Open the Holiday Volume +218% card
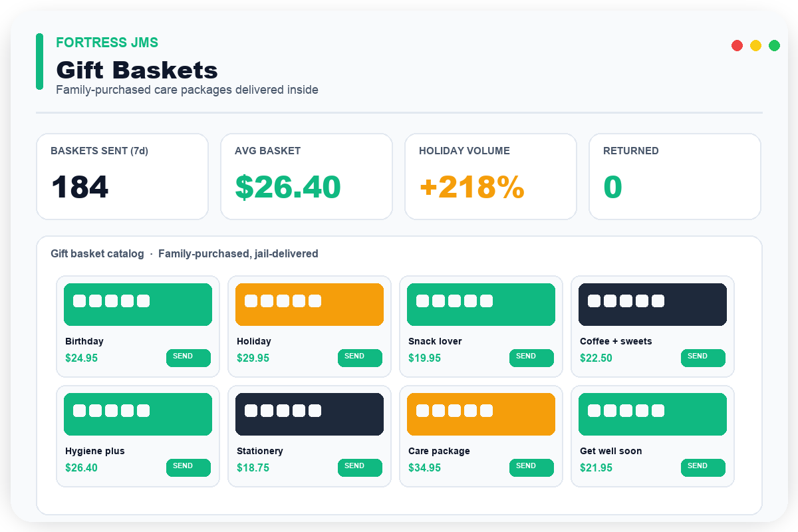Image resolution: width=798 pixels, height=532 pixels. 491,176
